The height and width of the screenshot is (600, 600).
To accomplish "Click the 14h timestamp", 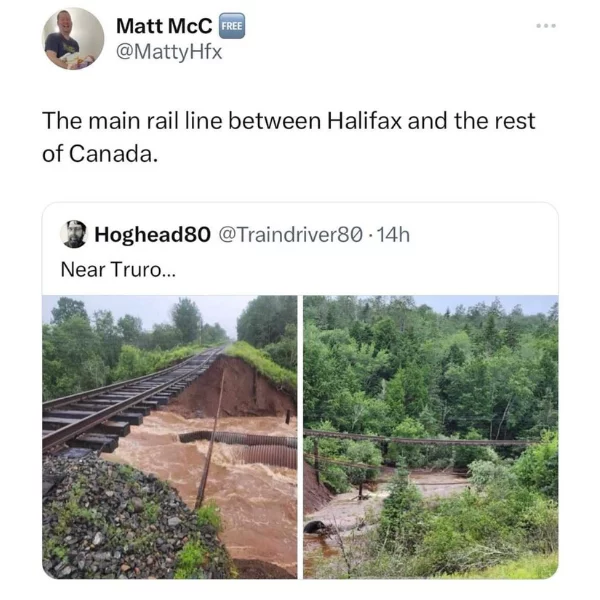I will click(393, 234).
